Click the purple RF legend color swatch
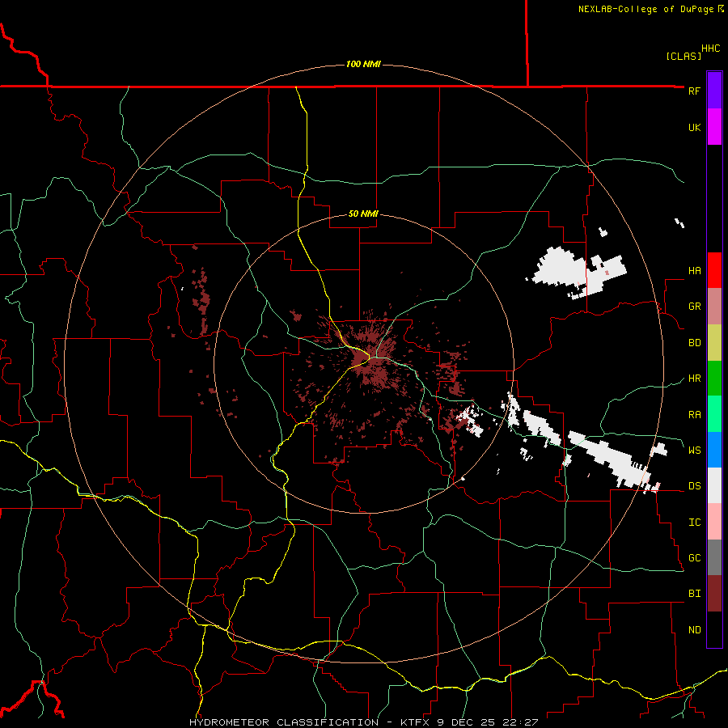Screen dimensions: 728x728 [x=714, y=91]
